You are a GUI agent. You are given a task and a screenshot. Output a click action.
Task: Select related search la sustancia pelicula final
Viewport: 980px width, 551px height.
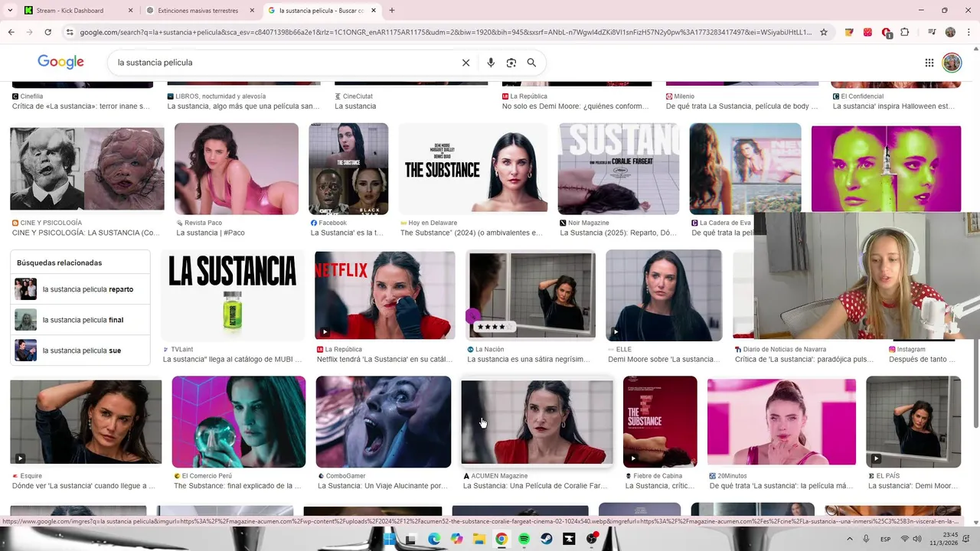pyautogui.click(x=80, y=320)
